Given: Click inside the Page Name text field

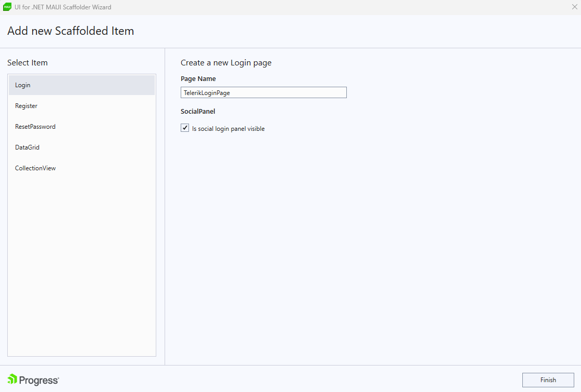Looking at the screenshot, I should coord(263,92).
